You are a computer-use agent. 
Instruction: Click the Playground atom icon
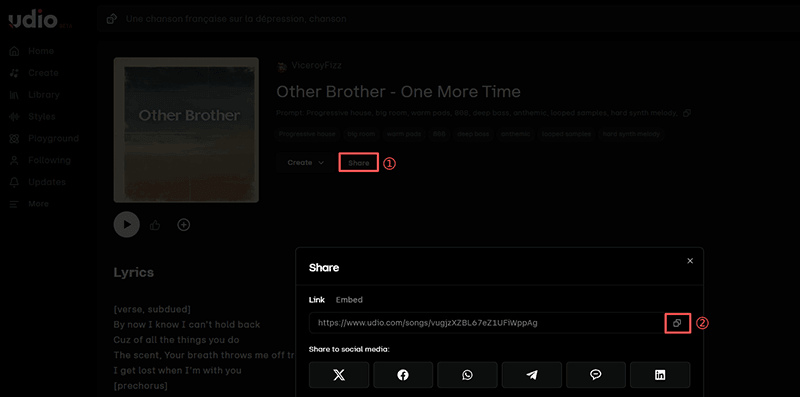point(14,138)
